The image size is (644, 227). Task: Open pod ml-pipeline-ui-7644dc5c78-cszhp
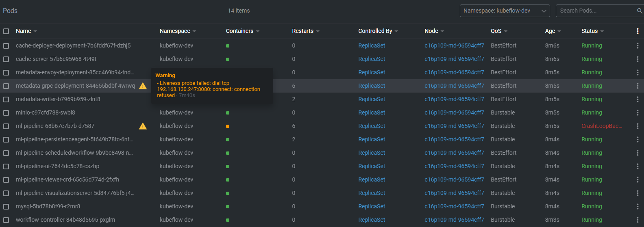coord(57,166)
